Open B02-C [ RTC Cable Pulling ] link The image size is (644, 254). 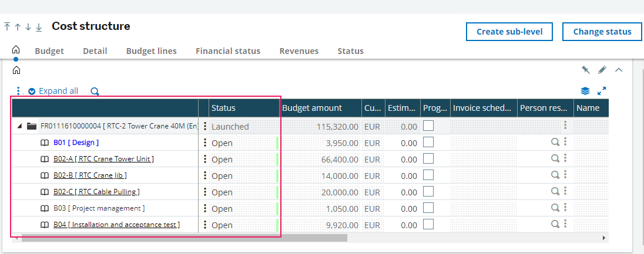tap(96, 192)
